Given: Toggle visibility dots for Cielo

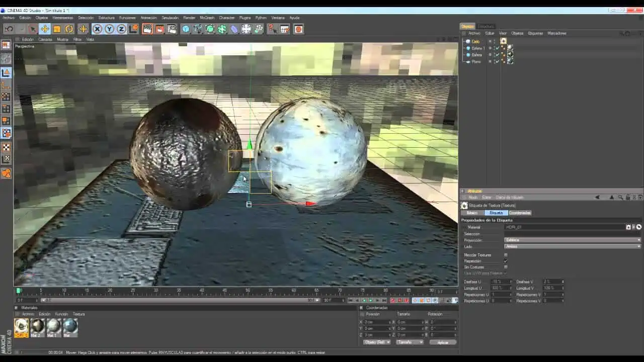Looking at the screenshot, I should (x=494, y=41).
